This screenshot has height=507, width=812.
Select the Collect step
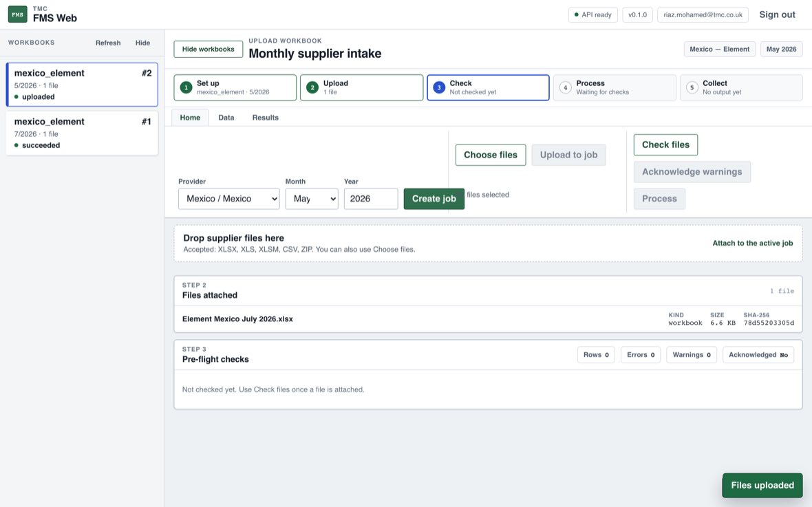[x=741, y=87]
